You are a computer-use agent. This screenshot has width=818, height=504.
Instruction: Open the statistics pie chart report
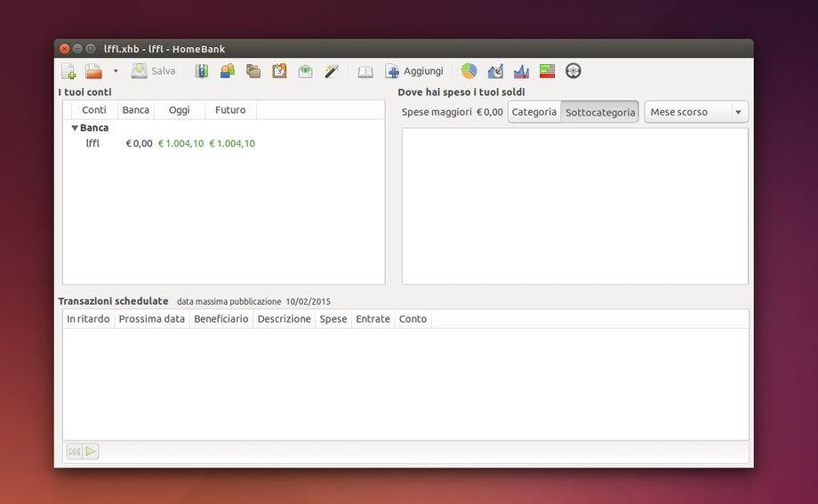469,71
